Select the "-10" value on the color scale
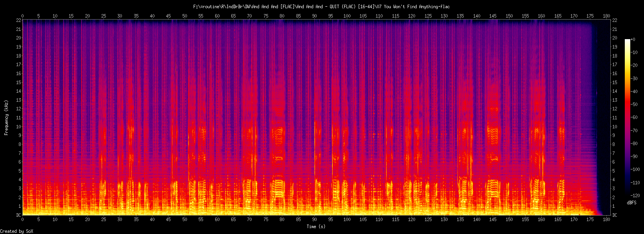 [634, 52]
